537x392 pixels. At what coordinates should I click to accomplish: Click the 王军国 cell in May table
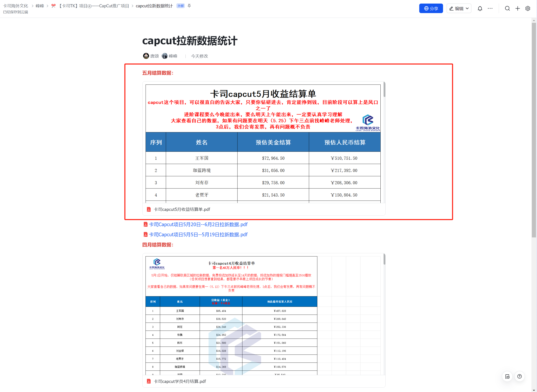point(201,158)
